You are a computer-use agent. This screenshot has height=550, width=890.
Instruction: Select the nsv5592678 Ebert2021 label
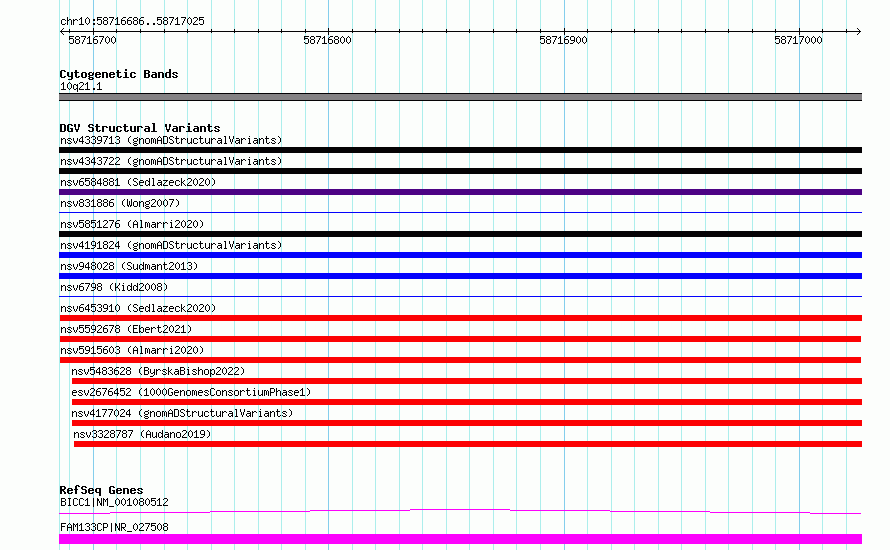(126, 329)
